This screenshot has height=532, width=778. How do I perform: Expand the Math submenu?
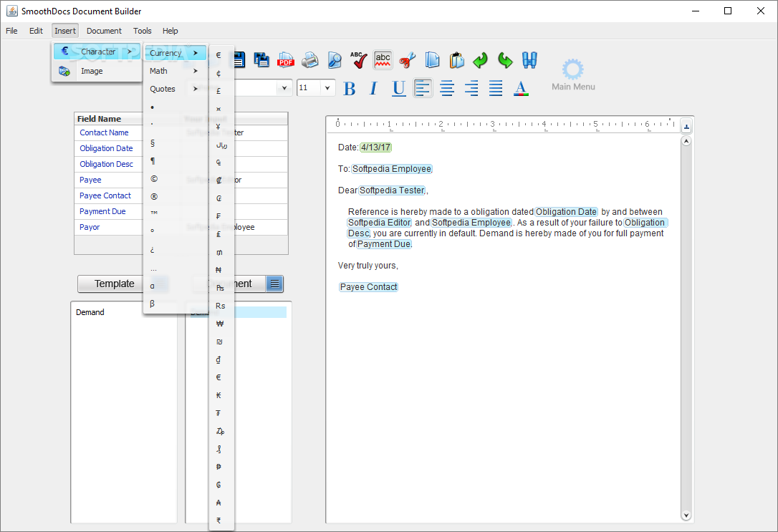pyautogui.click(x=175, y=71)
